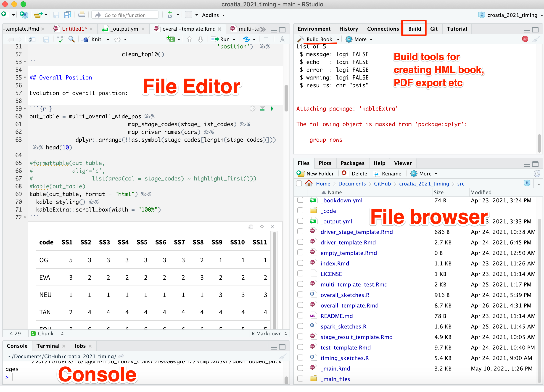Clear build output with broom icon
The image size is (544, 392).
coord(536,39)
